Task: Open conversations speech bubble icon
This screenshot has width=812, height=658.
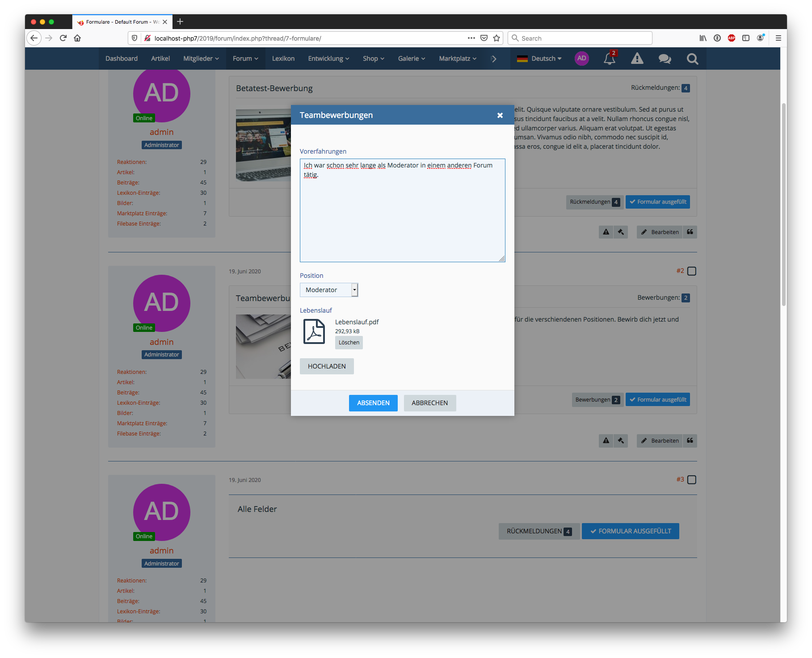Action: 665,59
